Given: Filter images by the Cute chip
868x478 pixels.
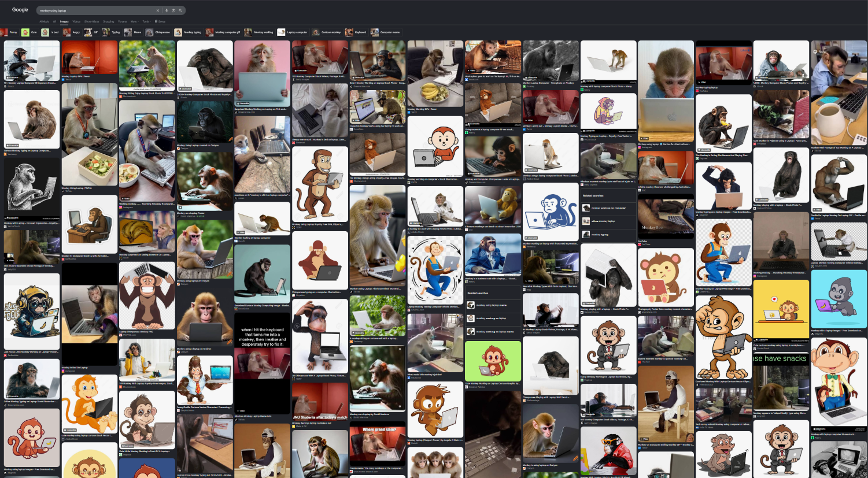Looking at the screenshot, I should (x=29, y=32).
